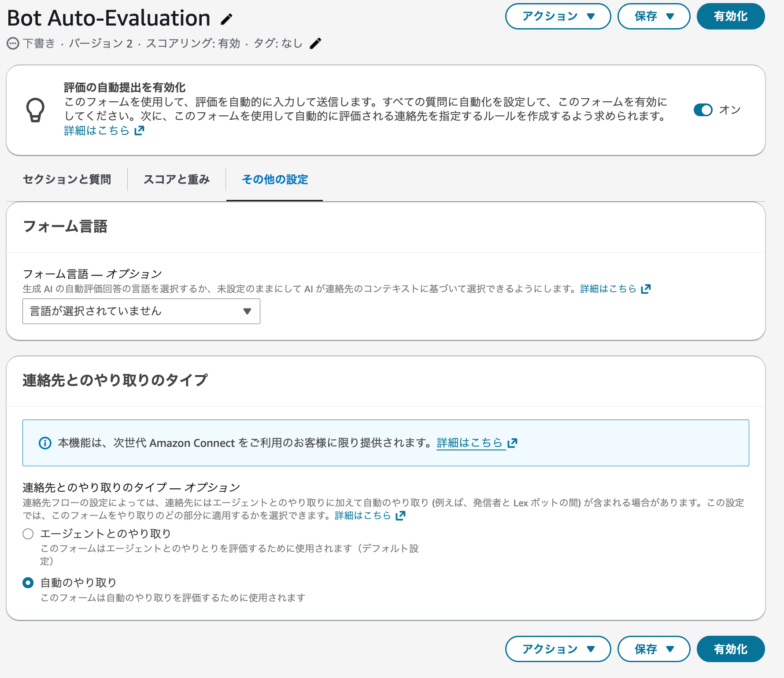This screenshot has width=784, height=678.
Task: Click the 有効化 button at the bottom
Action: pyautogui.click(x=730, y=649)
